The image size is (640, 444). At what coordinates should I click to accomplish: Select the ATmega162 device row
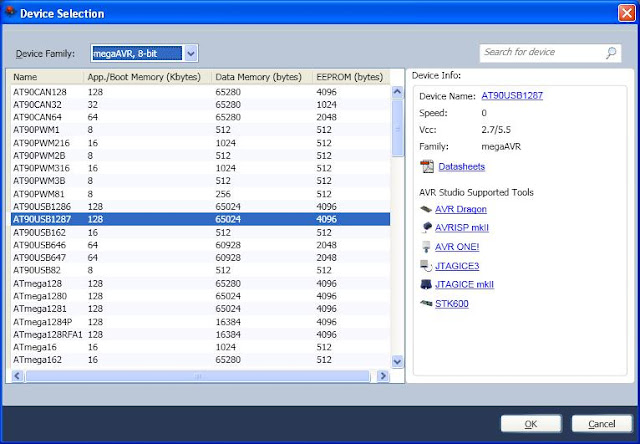pos(200,360)
